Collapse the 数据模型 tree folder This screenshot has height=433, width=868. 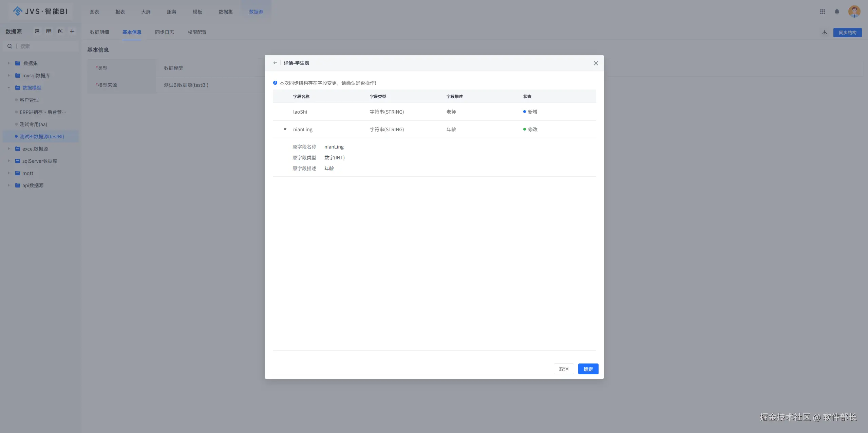click(9, 87)
